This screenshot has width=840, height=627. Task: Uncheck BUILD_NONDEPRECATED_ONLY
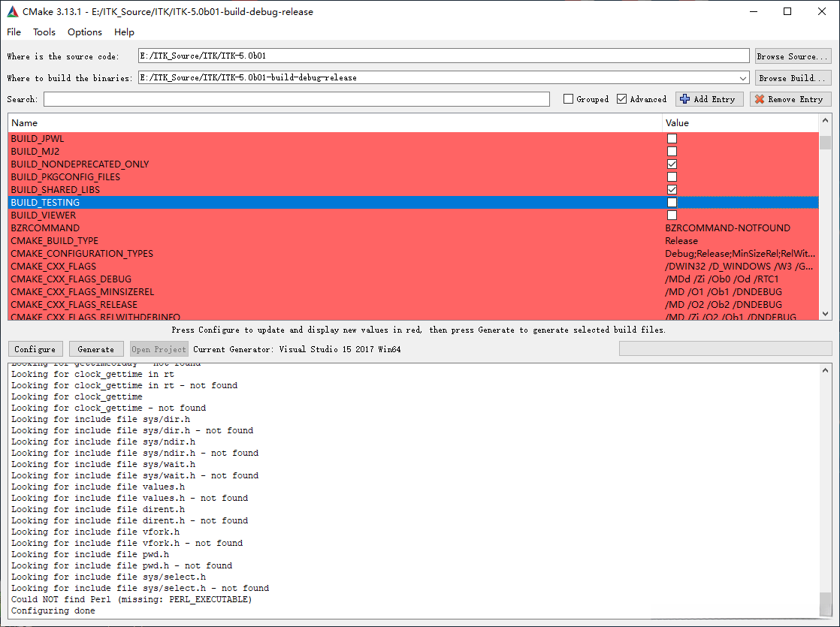(672, 164)
